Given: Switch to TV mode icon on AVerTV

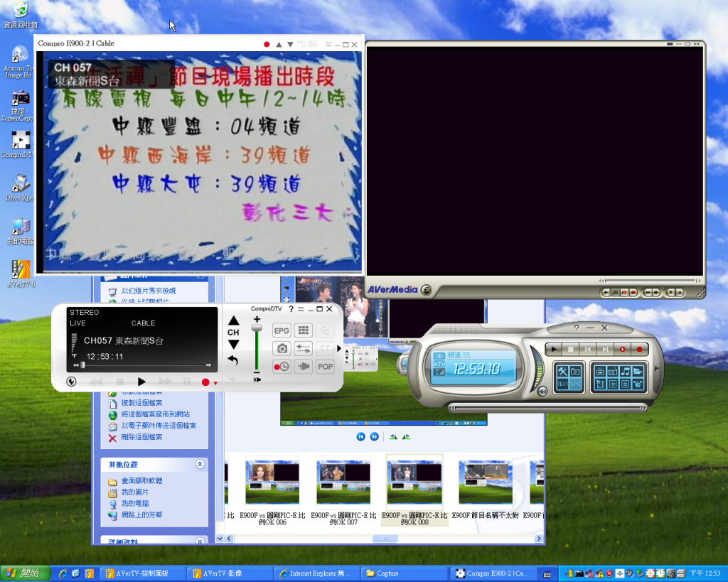Looking at the screenshot, I should click(x=600, y=371).
